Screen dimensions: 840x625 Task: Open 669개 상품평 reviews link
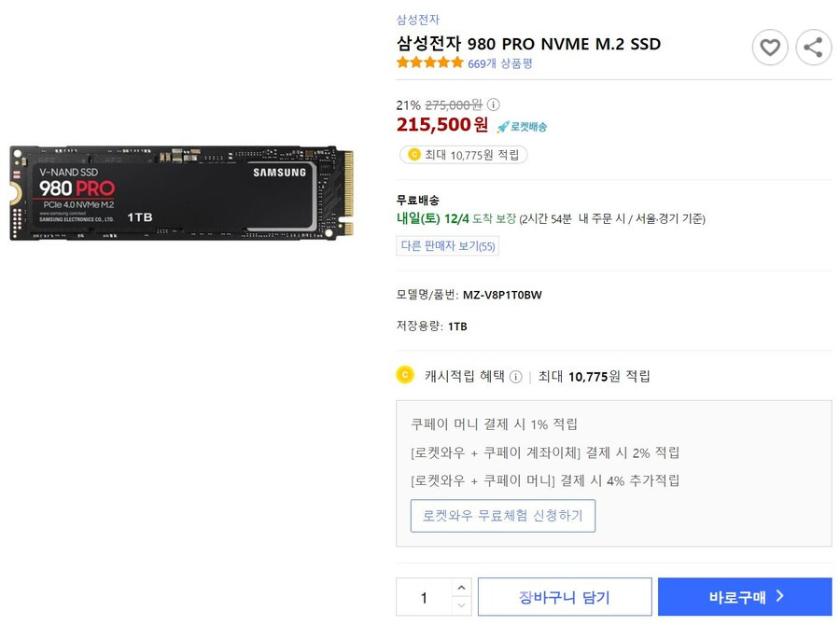[500, 63]
